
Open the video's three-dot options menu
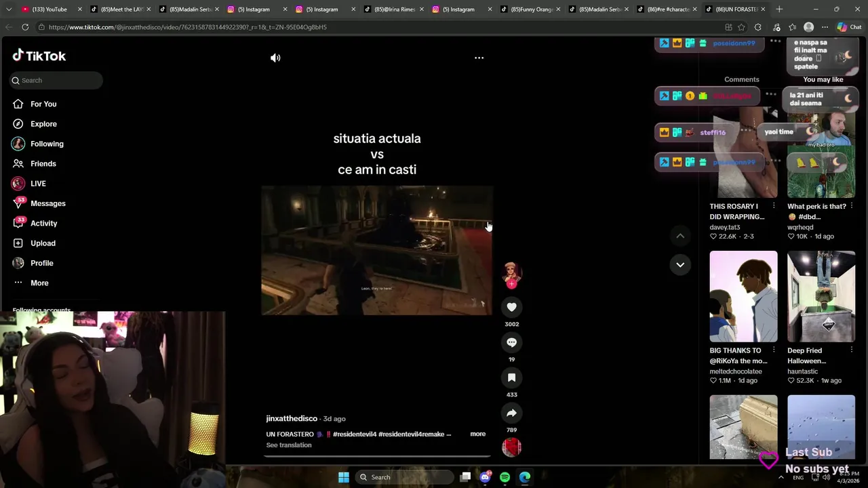[x=479, y=58]
